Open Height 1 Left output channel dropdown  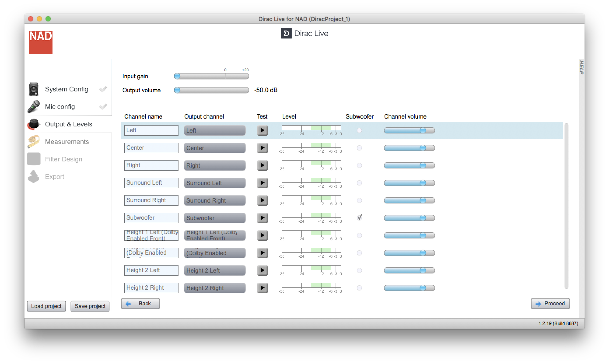(215, 235)
